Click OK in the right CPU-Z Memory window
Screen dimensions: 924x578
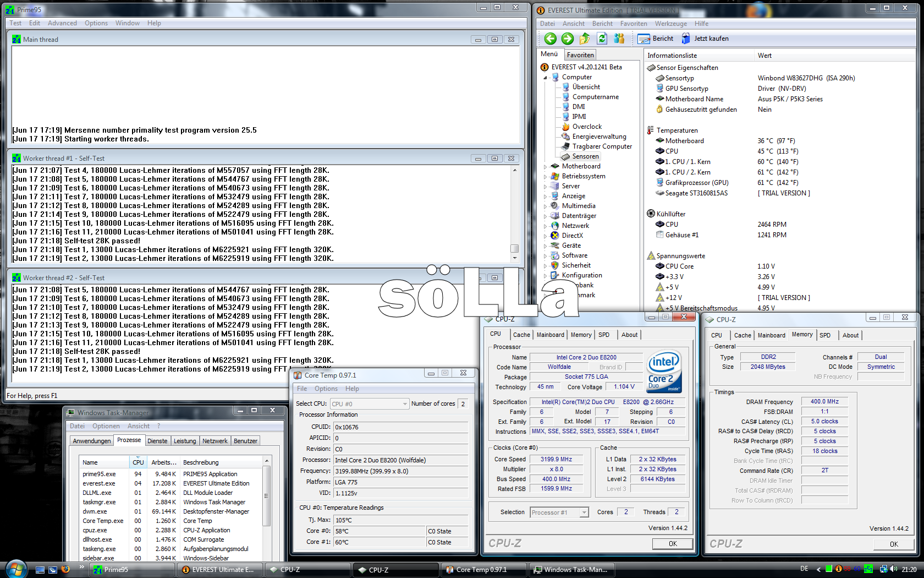[894, 544]
